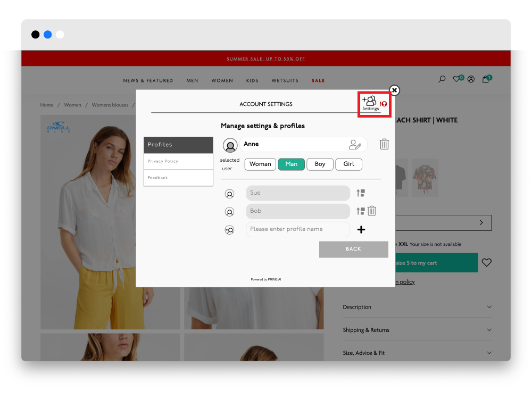Click the add-profile Settings icon

point(370,103)
